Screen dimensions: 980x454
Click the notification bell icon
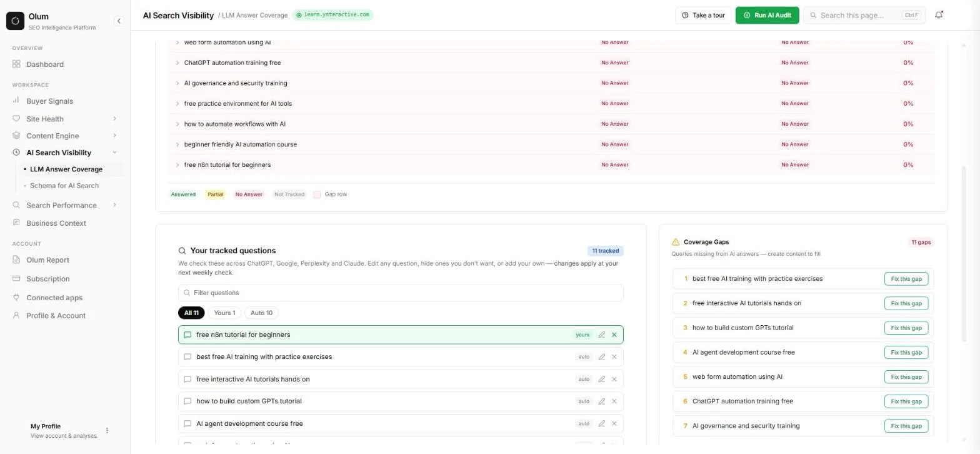click(938, 15)
